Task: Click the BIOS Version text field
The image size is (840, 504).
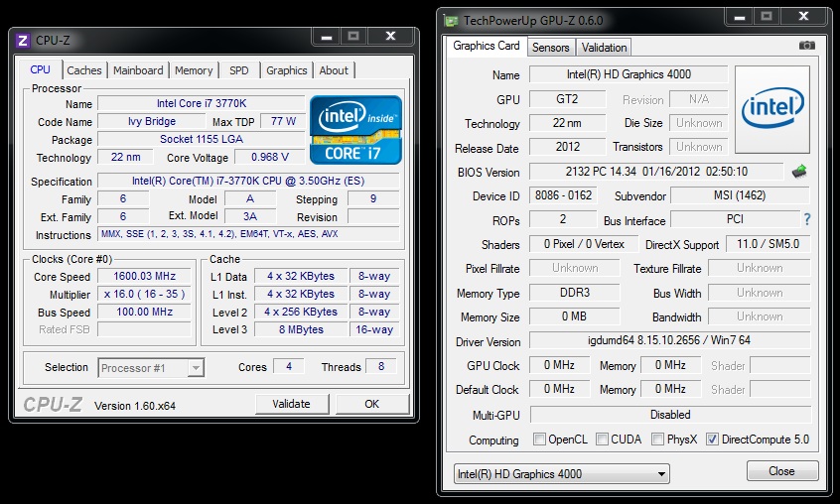Action: (x=656, y=172)
